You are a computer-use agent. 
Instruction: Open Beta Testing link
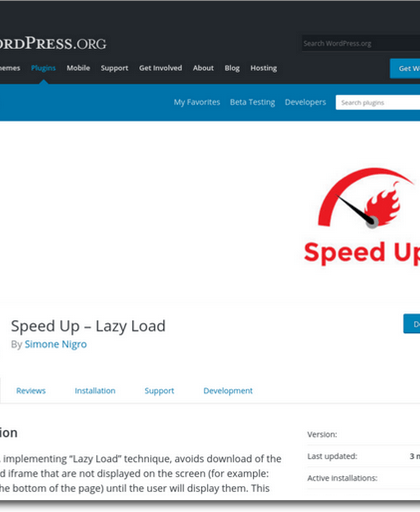pyautogui.click(x=252, y=102)
